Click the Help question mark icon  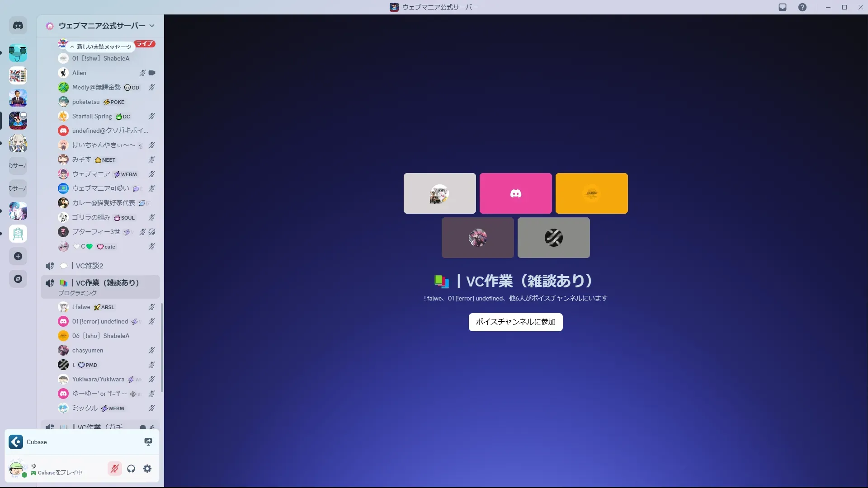pyautogui.click(x=802, y=7)
